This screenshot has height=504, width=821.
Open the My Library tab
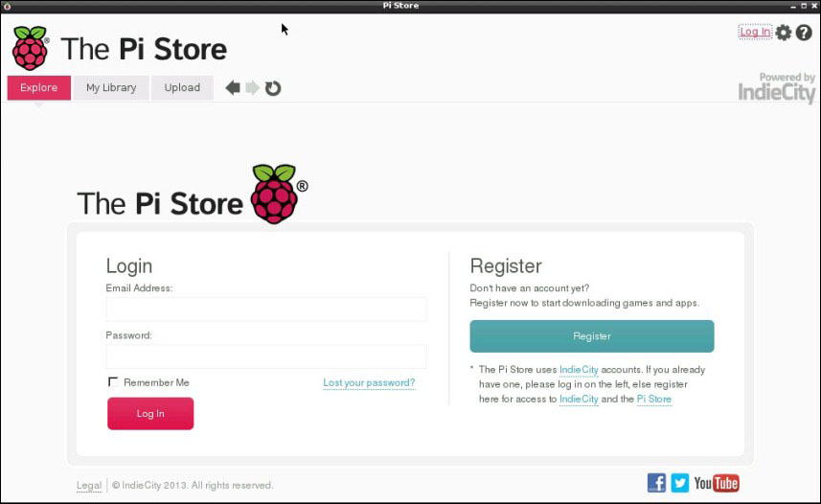pos(111,87)
